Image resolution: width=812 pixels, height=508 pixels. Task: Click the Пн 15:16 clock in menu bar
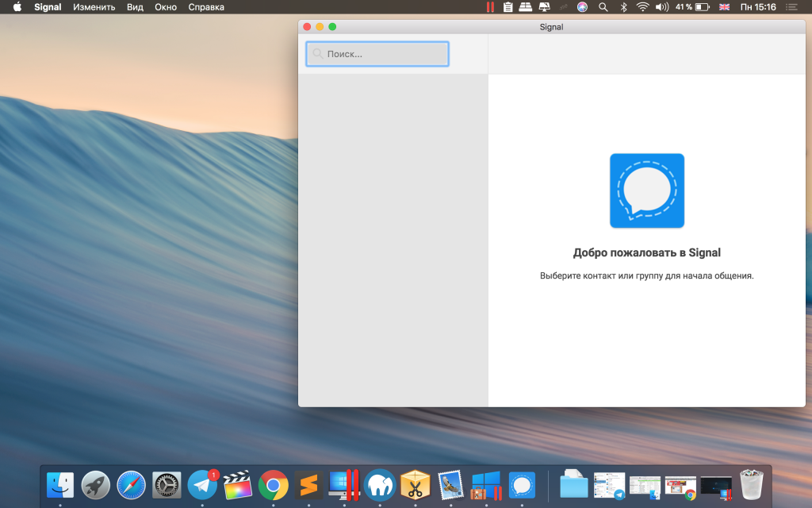[x=758, y=7]
